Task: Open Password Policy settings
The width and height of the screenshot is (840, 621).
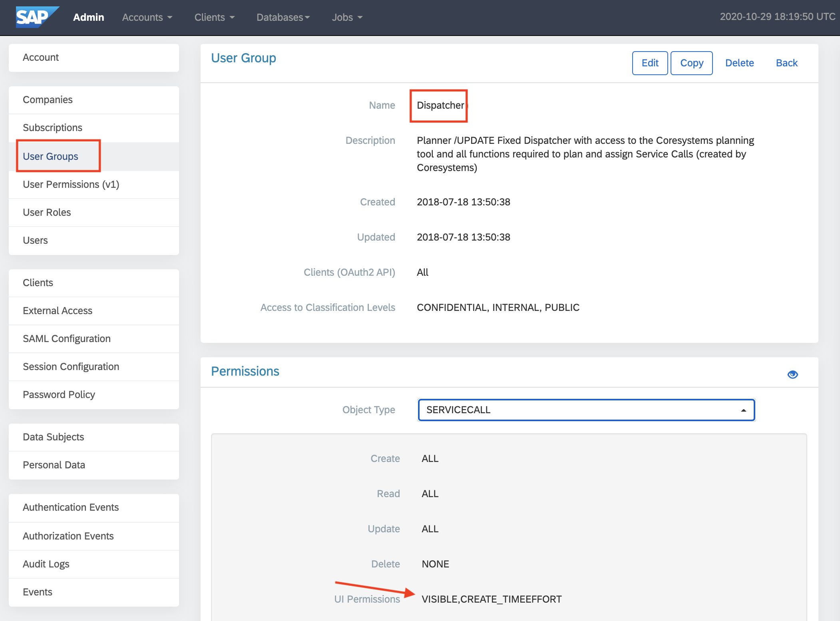Action: pyautogui.click(x=59, y=394)
